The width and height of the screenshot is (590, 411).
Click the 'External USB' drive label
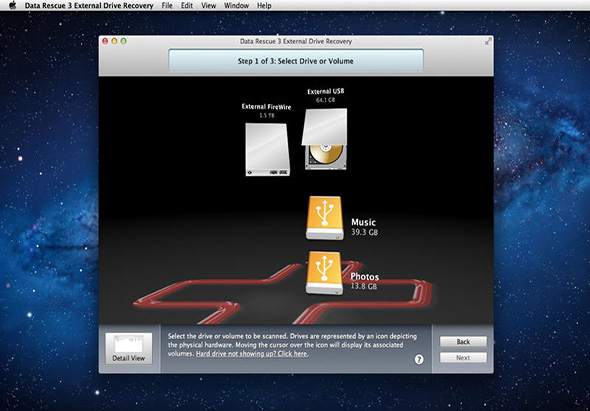pos(325,91)
